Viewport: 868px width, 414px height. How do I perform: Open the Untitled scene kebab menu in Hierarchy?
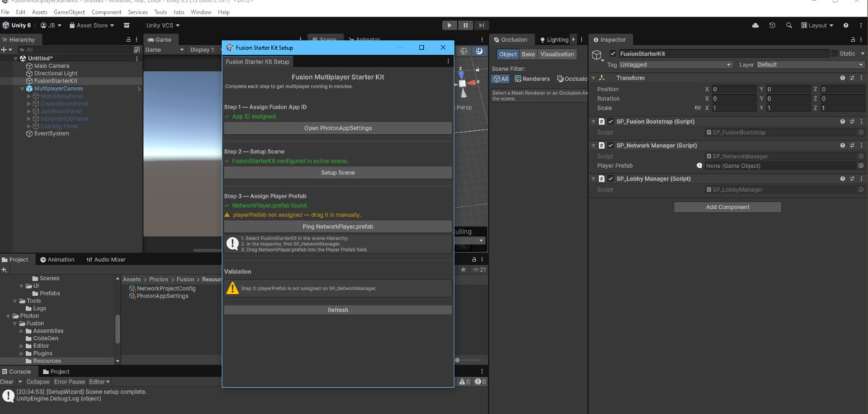(137, 58)
